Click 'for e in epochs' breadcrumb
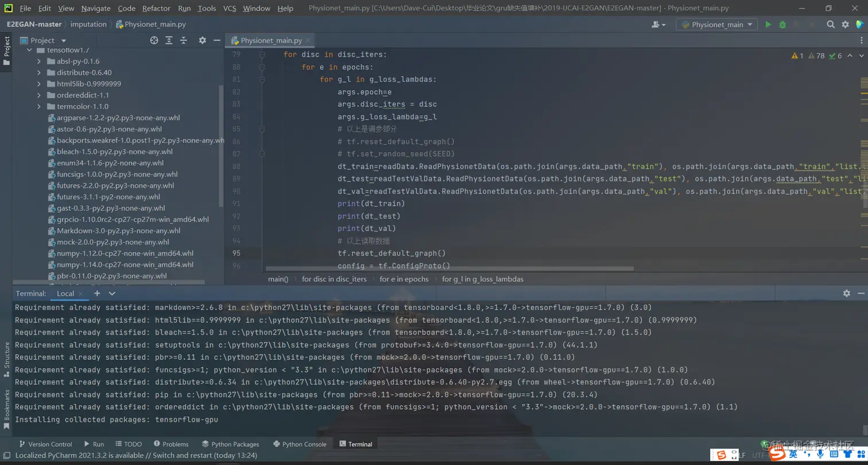This screenshot has height=465, width=868. 404,279
